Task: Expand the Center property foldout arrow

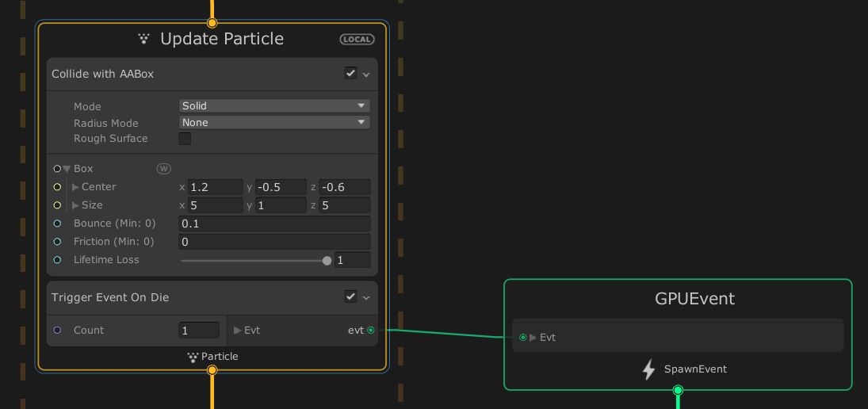Action: 76,187
